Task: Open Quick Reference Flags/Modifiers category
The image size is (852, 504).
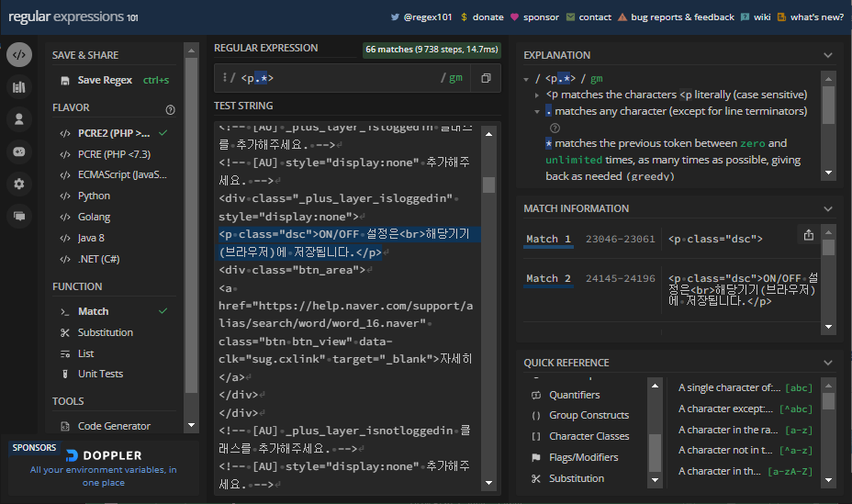Action: pos(585,457)
